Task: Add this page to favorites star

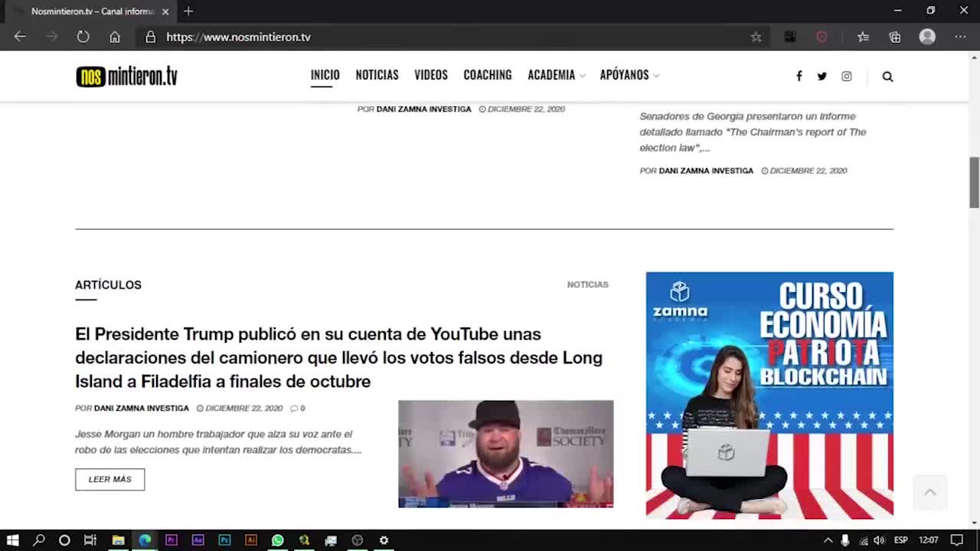Action: (756, 37)
